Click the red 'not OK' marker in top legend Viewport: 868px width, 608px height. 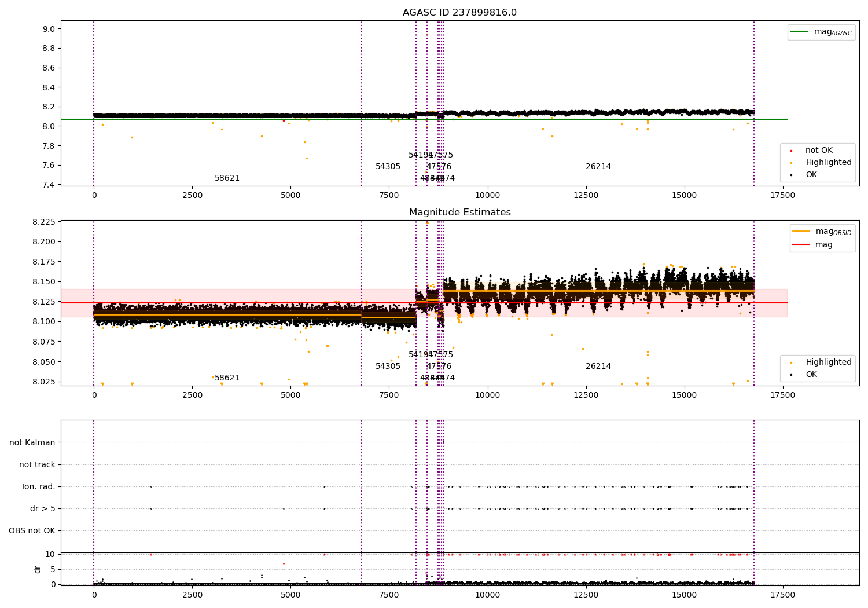(791, 151)
